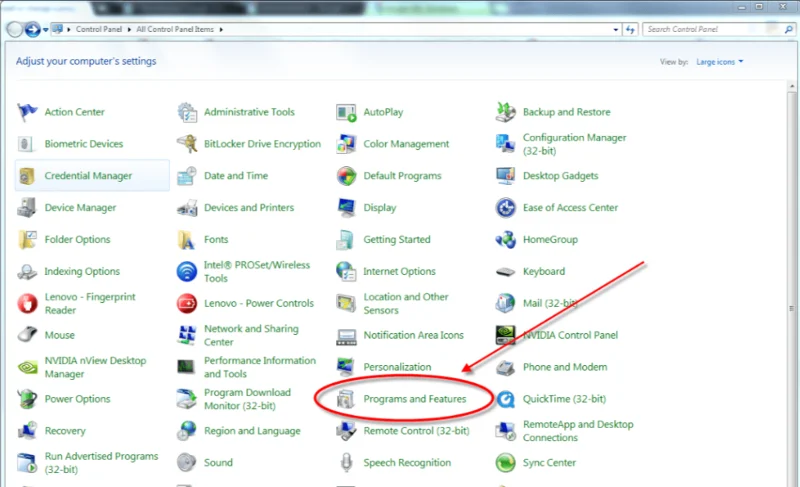Open the Color Management icon

pos(346,144)
